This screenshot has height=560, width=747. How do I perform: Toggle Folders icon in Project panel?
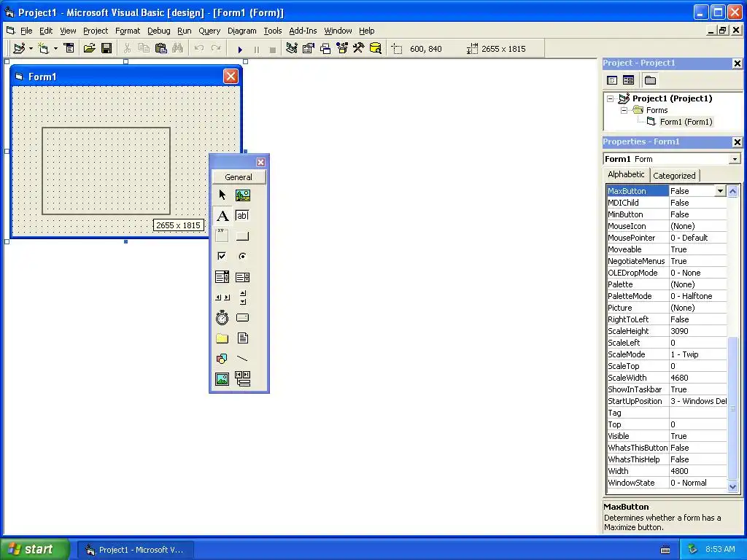click(x=650, y=80)
